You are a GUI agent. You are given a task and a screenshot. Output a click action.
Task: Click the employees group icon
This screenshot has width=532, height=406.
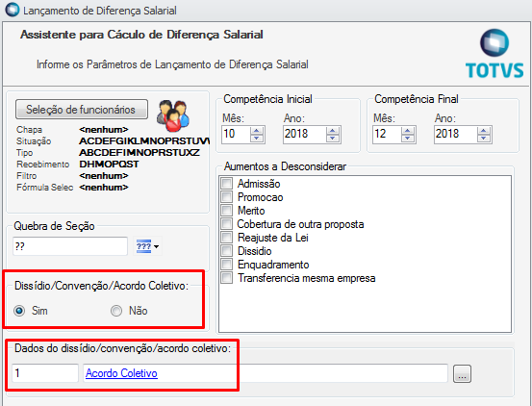tap(173, 116)
